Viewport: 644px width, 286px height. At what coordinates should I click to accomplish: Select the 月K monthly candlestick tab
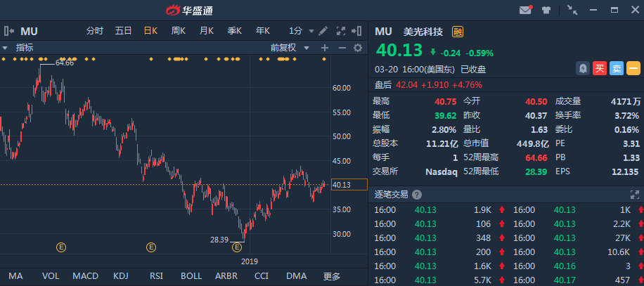(207, 31)
